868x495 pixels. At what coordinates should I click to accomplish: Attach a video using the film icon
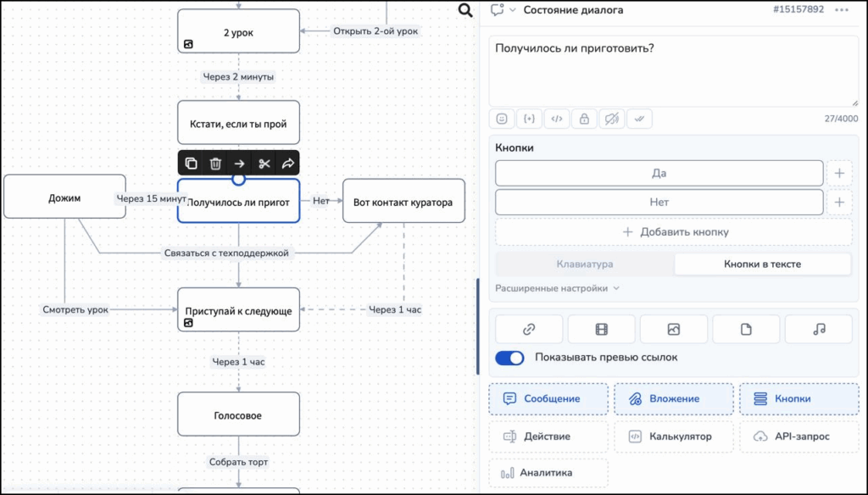click(601, 329)
